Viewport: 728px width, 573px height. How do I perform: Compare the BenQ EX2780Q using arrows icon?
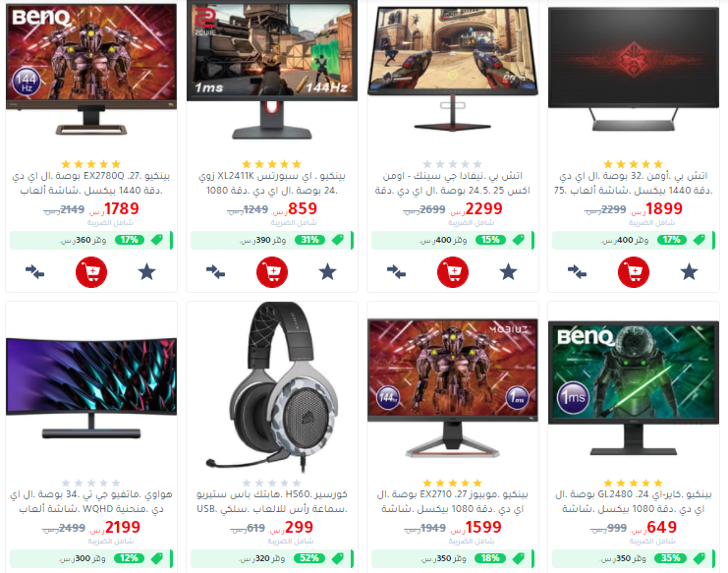(34, 271)
